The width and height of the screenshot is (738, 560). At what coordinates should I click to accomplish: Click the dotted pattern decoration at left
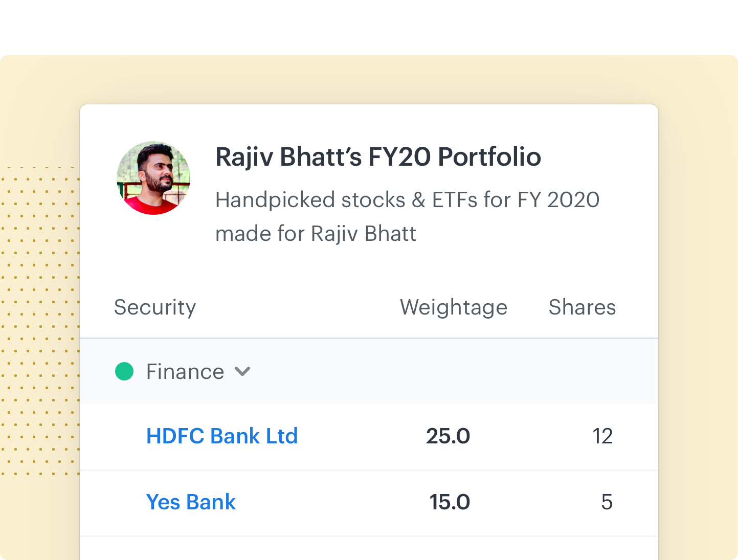click(40, 321)
